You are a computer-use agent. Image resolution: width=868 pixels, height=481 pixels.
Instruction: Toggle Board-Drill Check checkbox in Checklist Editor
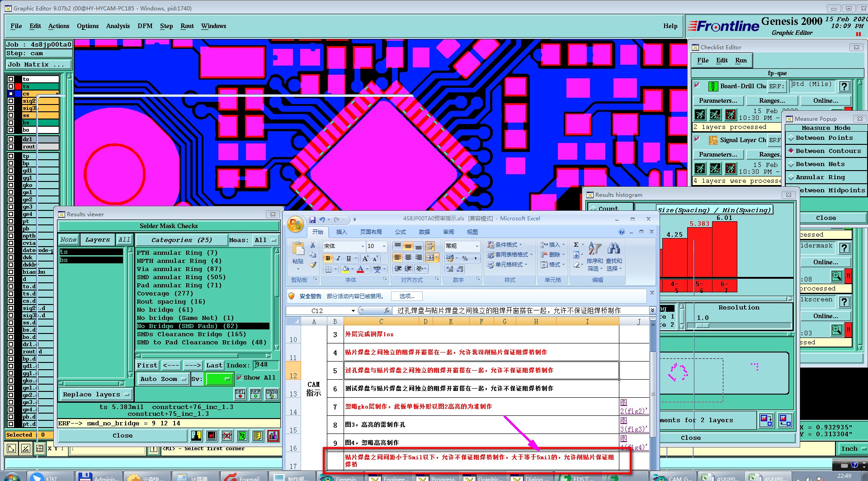(697, 85)
